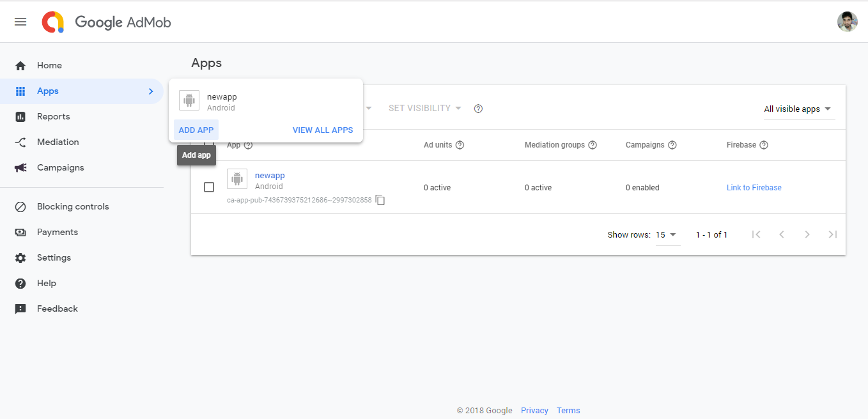Open the user profile avatar
This screenshot has width=868, height=419.
847,22
